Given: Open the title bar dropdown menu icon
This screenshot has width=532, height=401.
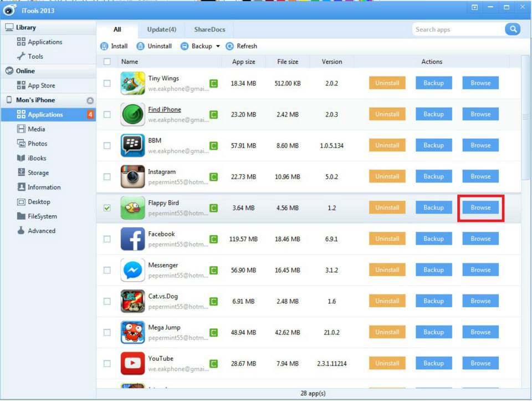Looking at the screenshot, I should pyautogui.click(x=475, y=7).
